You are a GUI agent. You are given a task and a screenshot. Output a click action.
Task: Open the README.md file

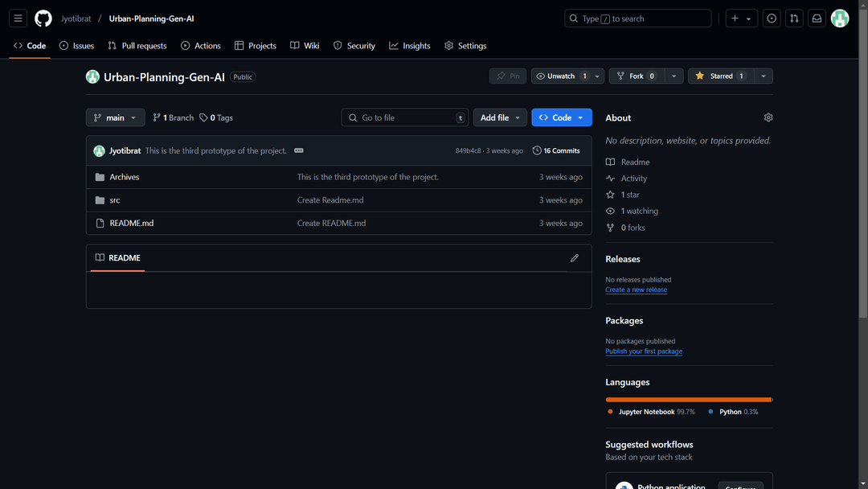point(132,223)
